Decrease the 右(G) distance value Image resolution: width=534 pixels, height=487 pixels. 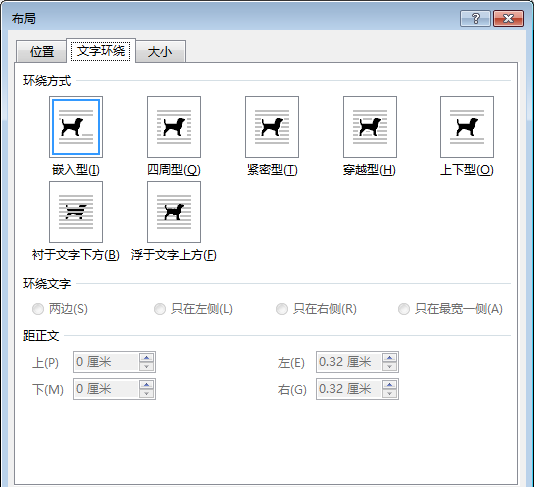point(390,393)
